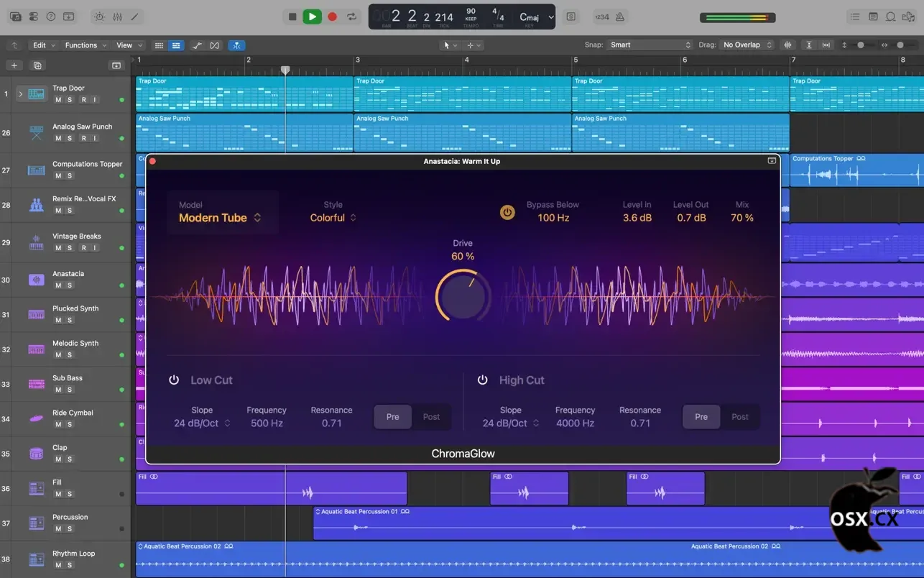Open the Style Colorful dropdown
Image resolution: width=924 pixels, height=578 pixels.
point(333,218)
